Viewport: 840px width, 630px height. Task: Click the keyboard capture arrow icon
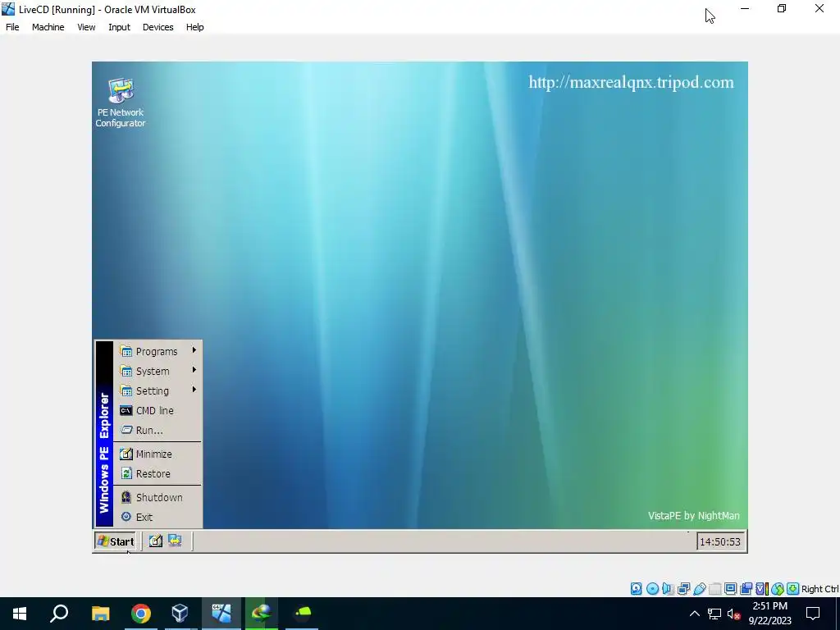pos(793,589)
